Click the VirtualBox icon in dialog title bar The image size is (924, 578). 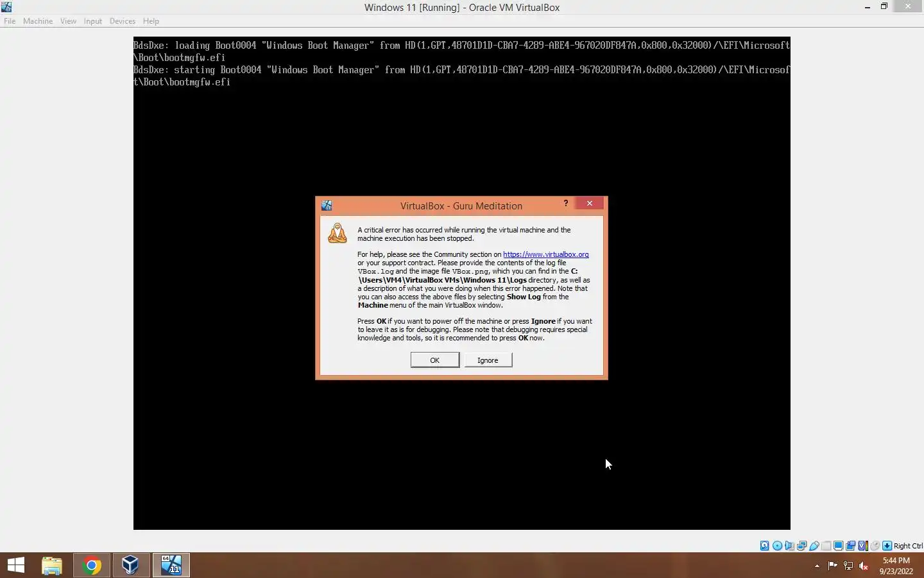(x=327, y=206)
